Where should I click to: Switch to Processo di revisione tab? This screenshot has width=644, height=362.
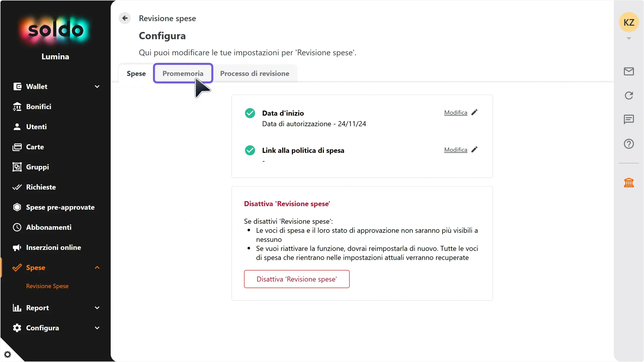pos(255,73)
